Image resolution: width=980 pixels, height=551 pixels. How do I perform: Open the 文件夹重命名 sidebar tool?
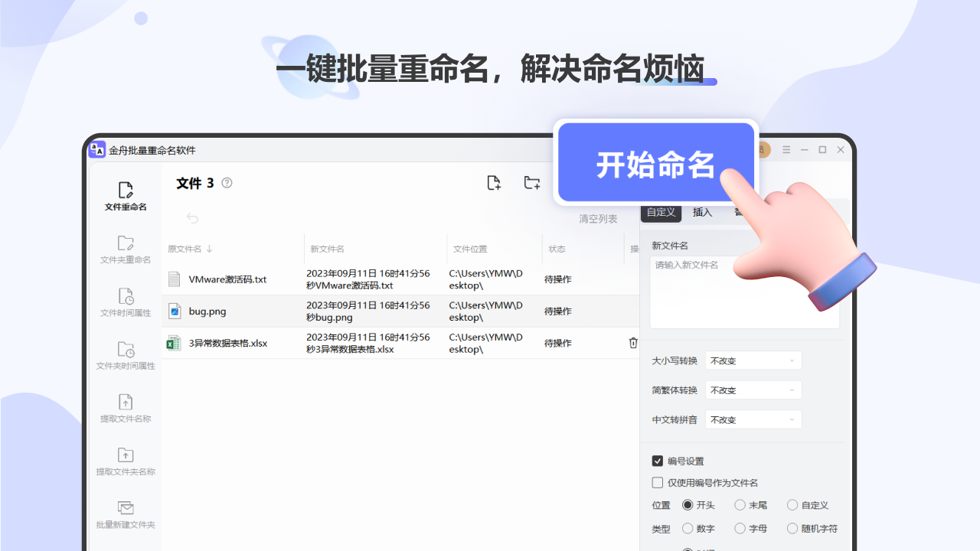(125, 248)
